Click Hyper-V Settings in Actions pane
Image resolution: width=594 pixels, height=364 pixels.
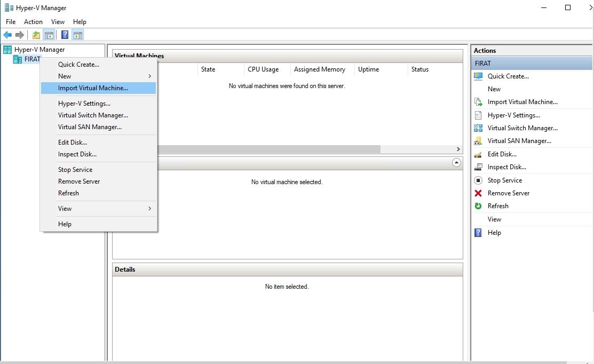tap(514, 115)
